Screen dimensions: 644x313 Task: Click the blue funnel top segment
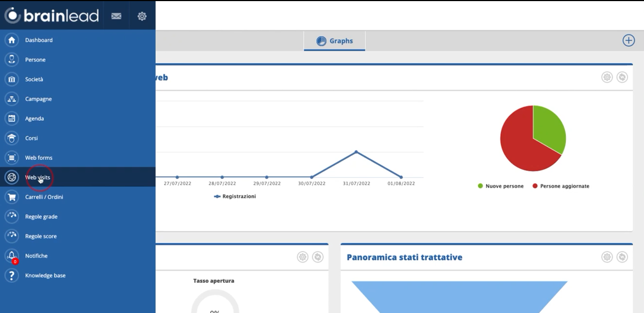click(x=459, y=297)
